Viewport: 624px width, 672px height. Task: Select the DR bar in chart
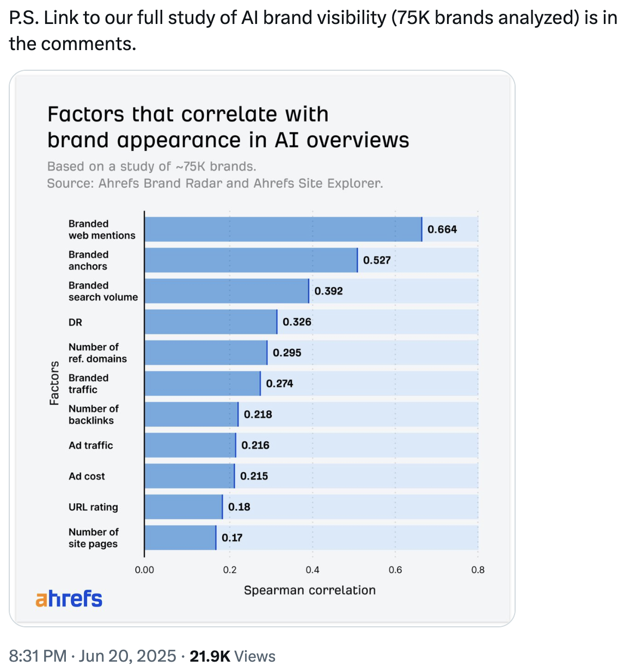tap(211, 322)
